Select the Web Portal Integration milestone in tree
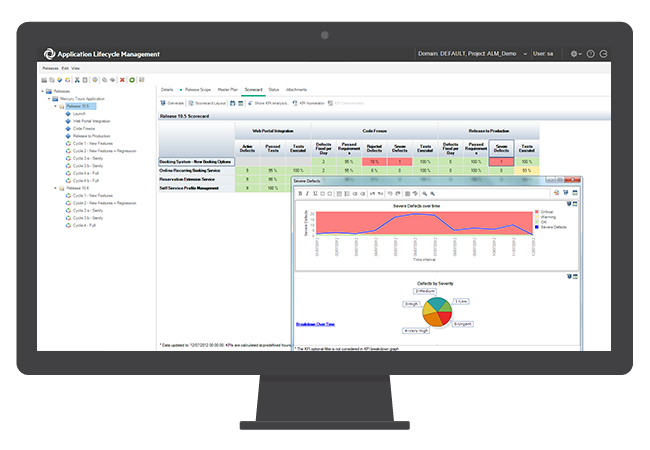 pos(91,121)
